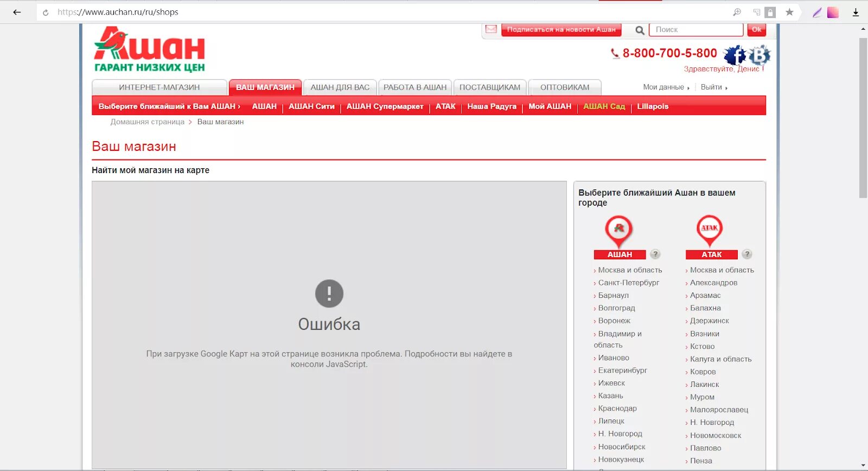868x471 pixels.
Task: Select Воронеж in АШАН list
Action: click(x=614, y=321)
